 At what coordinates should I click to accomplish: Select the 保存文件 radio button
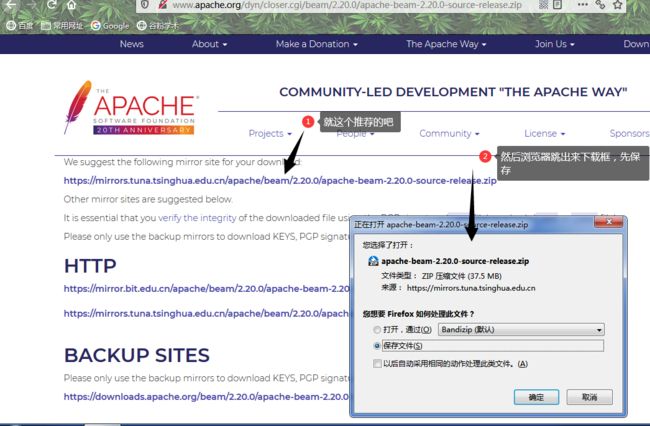coord(377,346)
